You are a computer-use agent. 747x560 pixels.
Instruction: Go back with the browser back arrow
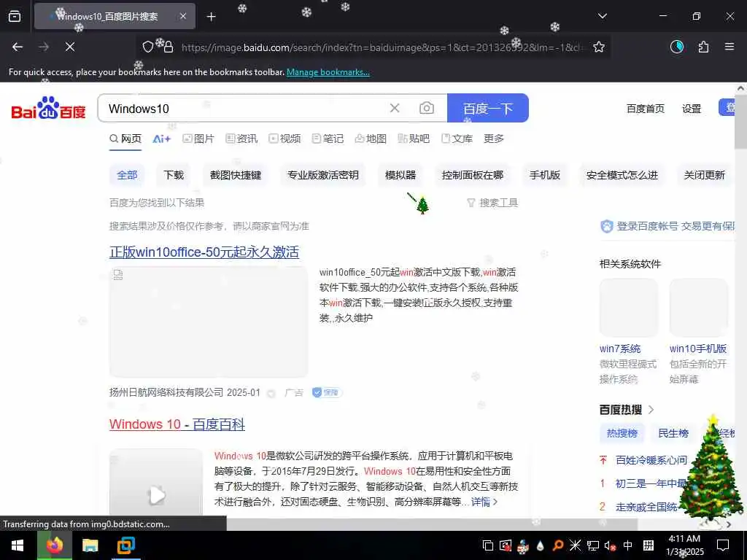click(x=18, y=47)
